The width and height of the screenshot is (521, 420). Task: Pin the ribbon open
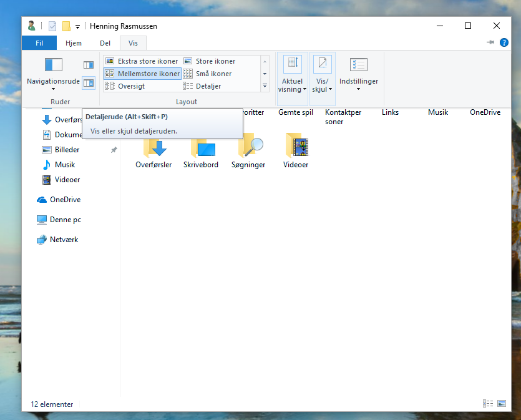tap(490, 42)
